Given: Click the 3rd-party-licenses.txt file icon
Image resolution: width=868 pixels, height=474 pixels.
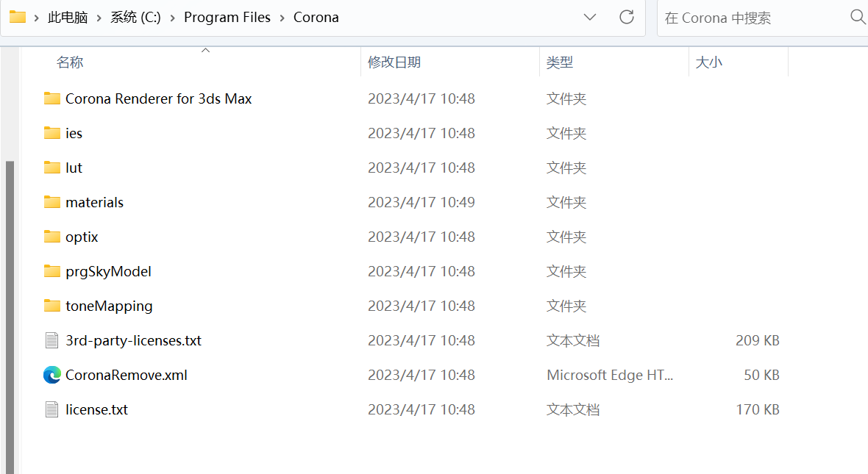Looking at the screenshot, I should (x=52, y=340).
